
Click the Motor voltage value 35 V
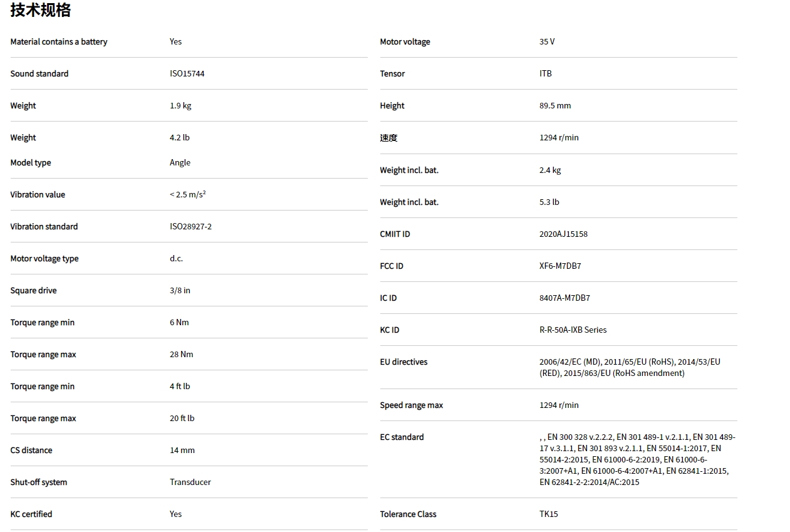(547, 42)
